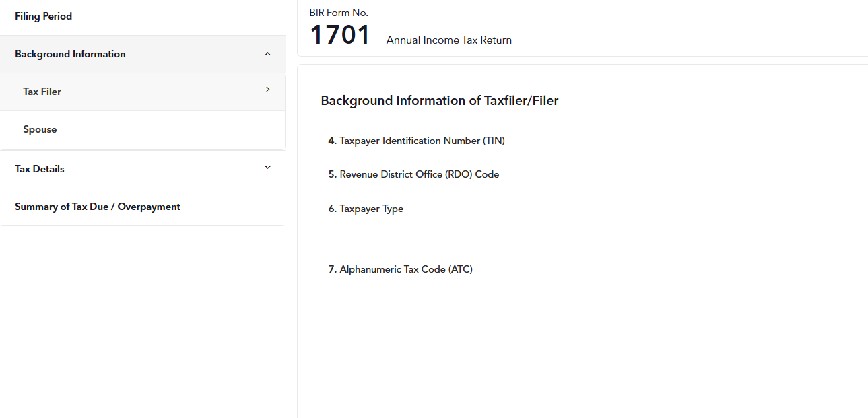Viewport: 868px width, 418px height.
Task: Click bold item number 7 beside ATC
Action: (x=332, y=269)
